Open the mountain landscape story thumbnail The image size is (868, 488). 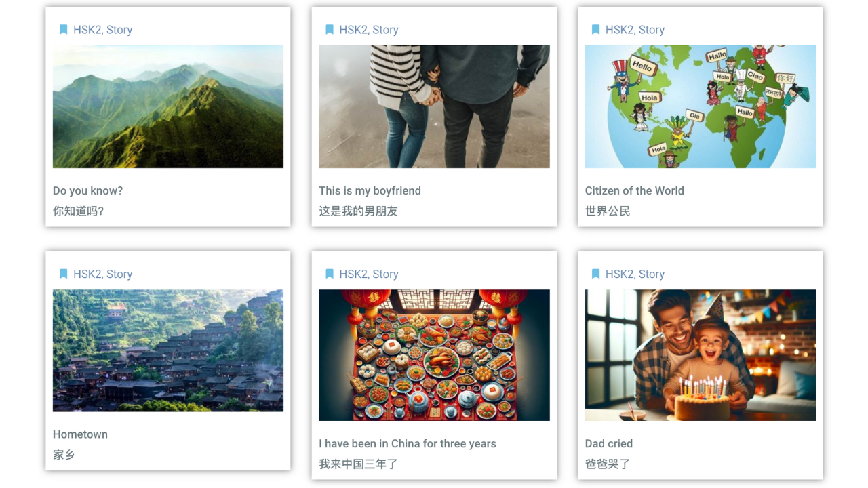168,106
